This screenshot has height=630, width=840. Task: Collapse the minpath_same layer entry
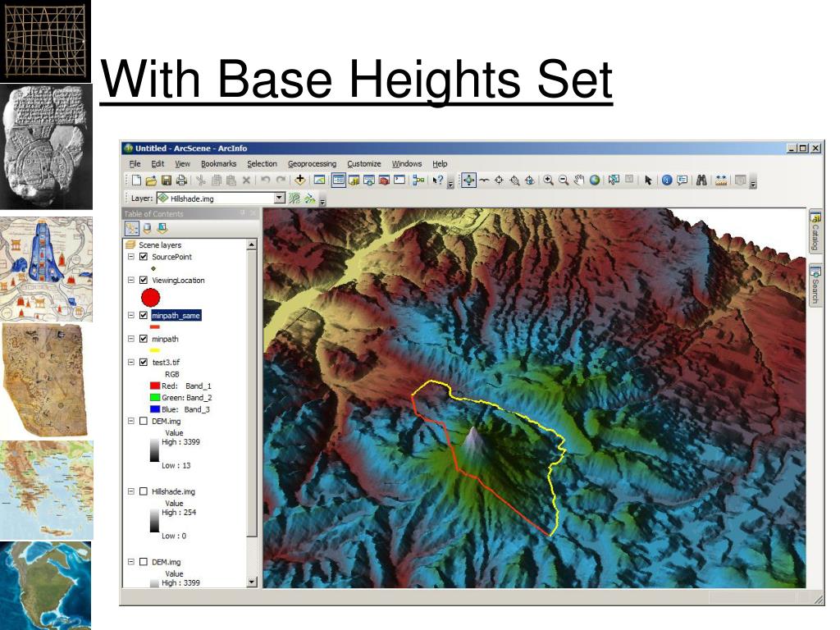[130, 316]
